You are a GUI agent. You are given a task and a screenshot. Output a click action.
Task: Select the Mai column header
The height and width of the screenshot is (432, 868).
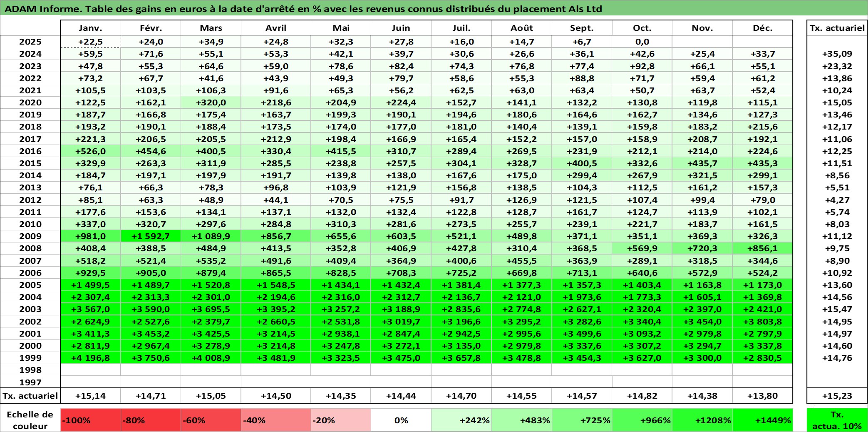tap(341, 28)
